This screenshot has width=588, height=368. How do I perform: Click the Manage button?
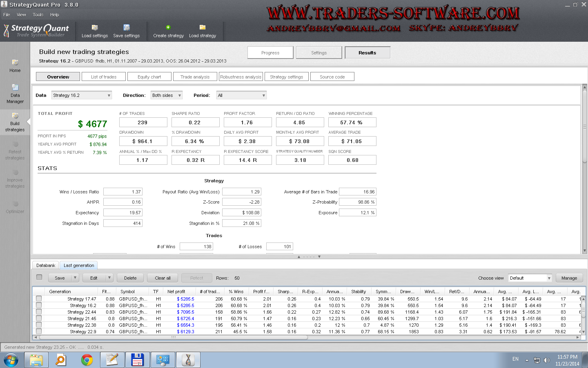click(x=569, y=278)
